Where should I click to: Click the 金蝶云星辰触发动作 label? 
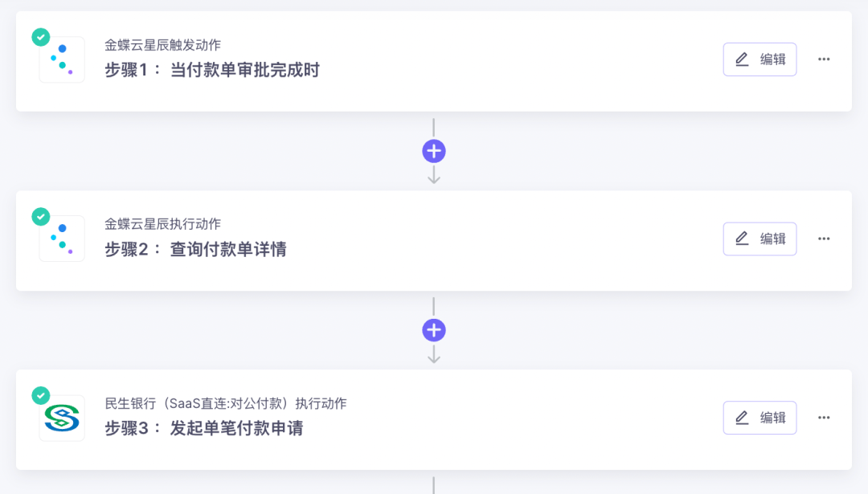pos(162,45)
